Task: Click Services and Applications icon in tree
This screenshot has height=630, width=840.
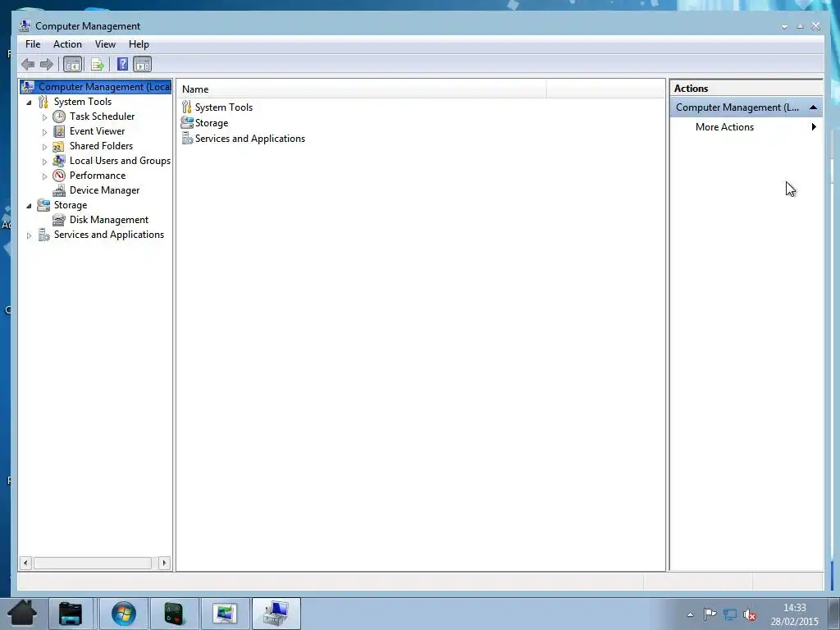Action: pyautogui.click(x=43, y=235)
